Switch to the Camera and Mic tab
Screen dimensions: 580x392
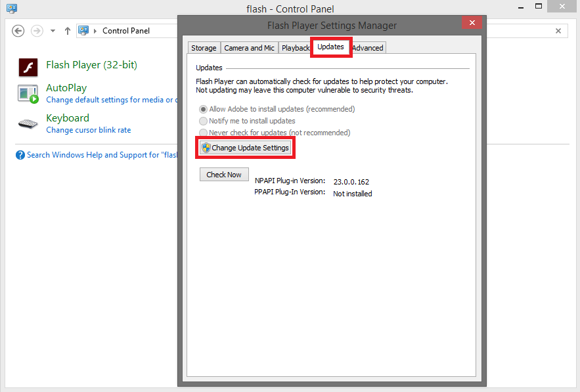click(250, 48)
